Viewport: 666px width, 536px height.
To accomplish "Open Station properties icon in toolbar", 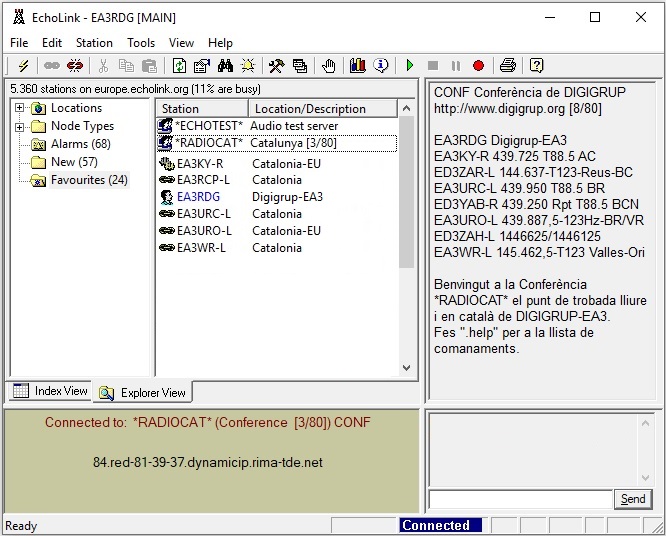I will click(x=202, y=65).
